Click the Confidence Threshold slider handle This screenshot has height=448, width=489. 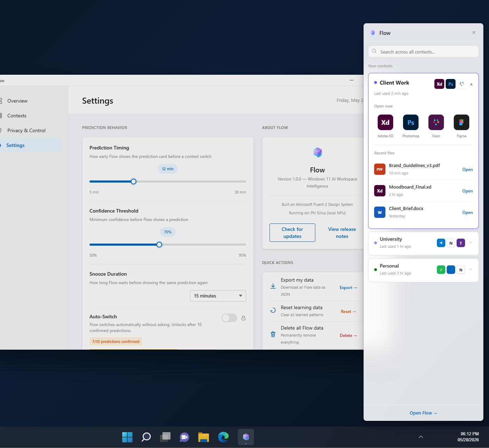(x=159, y=245)
